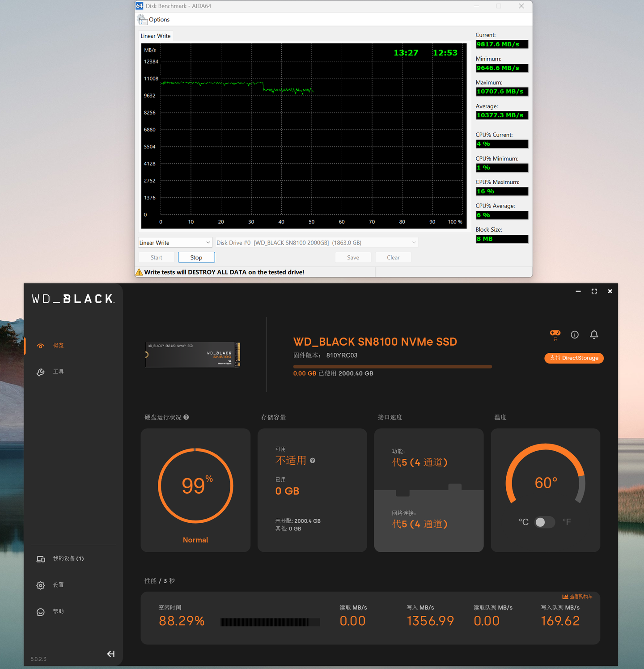Stop the running disk benchmark
The width and height of the screenshot is (644, 669).
[196, 257]
